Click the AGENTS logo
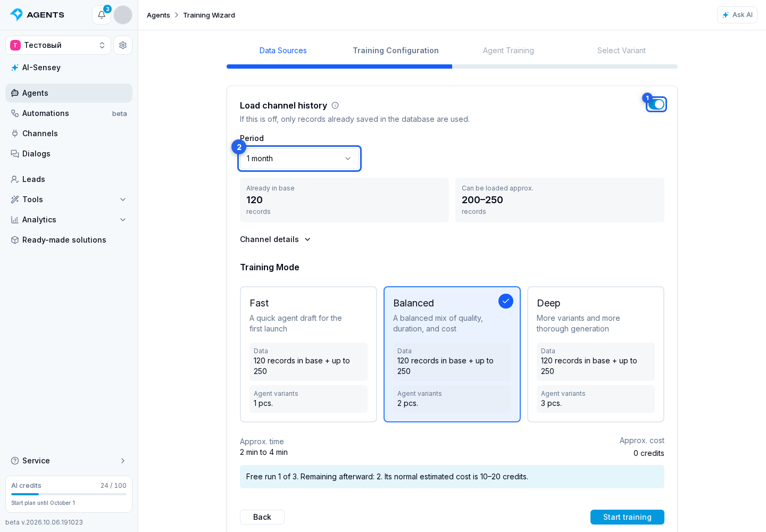 [37, 15]
